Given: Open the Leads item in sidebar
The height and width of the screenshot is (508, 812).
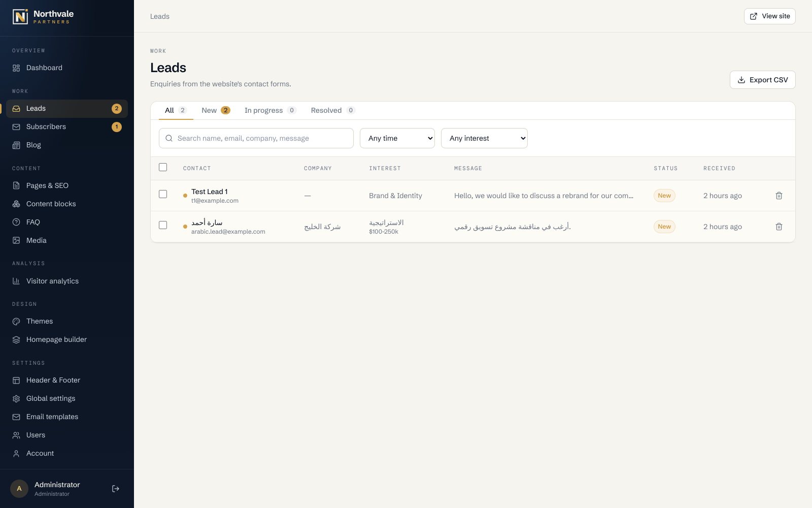Looking at the screenshot, I should point(67,109).
